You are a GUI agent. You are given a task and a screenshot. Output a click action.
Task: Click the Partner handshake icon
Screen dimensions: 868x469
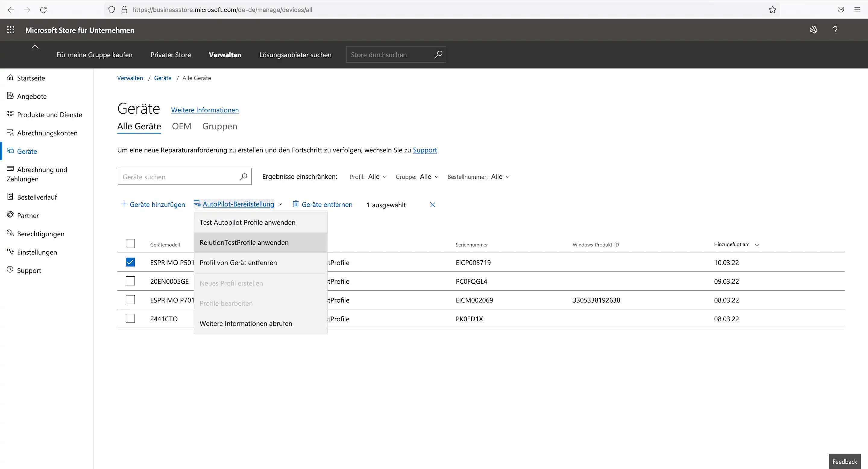pyautogui.click(x=10, y=215)
